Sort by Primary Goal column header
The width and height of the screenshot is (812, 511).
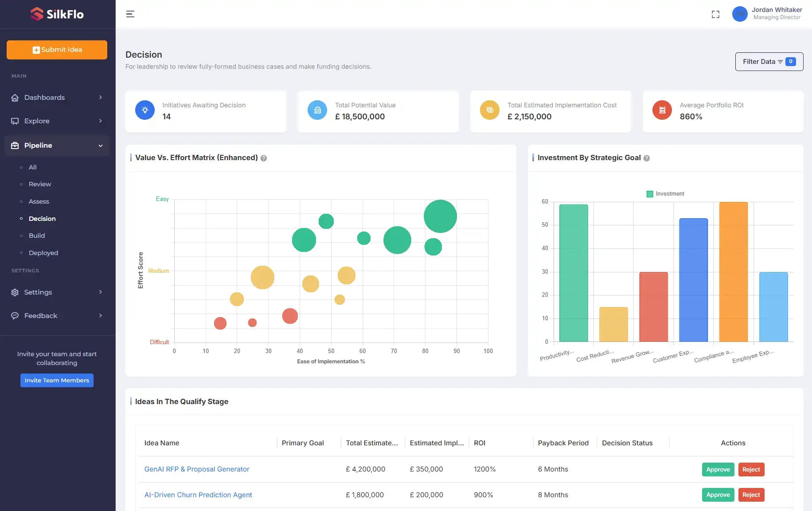click(303, 443)
